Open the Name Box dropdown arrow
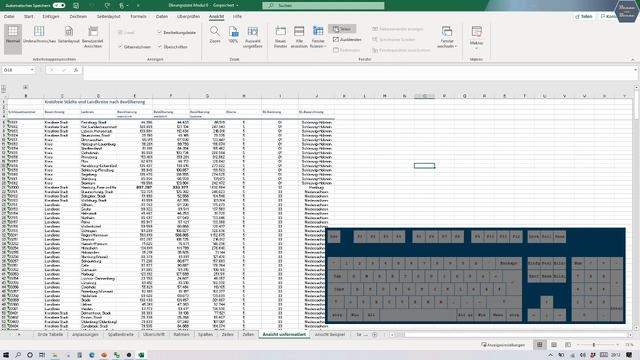This screenshot has height=360, width=640. click(x=32, y=70)
